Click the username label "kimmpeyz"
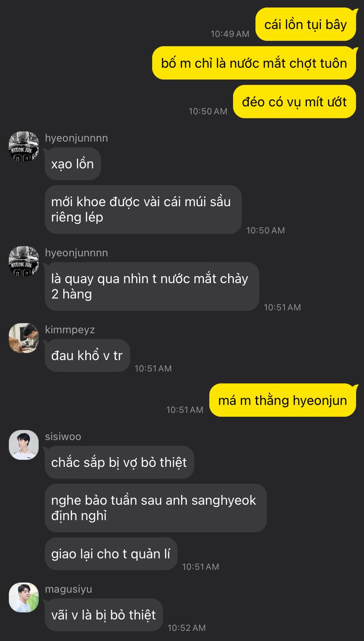The width and height of the screenshot is (364, 641). coord(70,330)
